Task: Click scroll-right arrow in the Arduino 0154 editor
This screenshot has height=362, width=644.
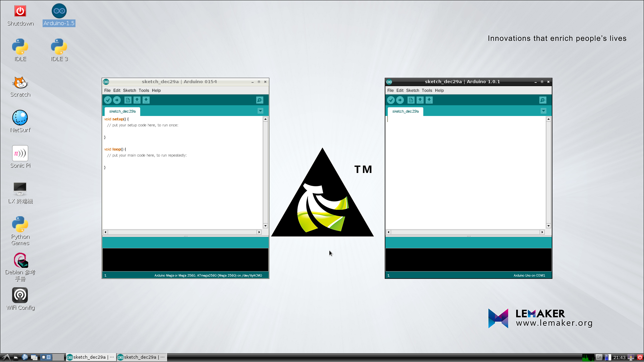Action: (259, 232)
